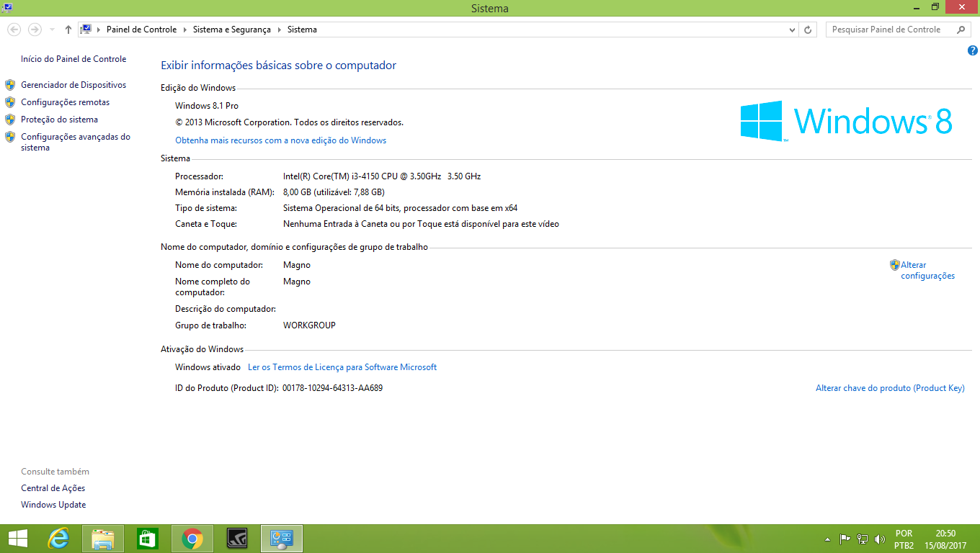Open Configurações avançadas do sistema
This screenshot has width=980, height=553.
(x=76, y=142)
